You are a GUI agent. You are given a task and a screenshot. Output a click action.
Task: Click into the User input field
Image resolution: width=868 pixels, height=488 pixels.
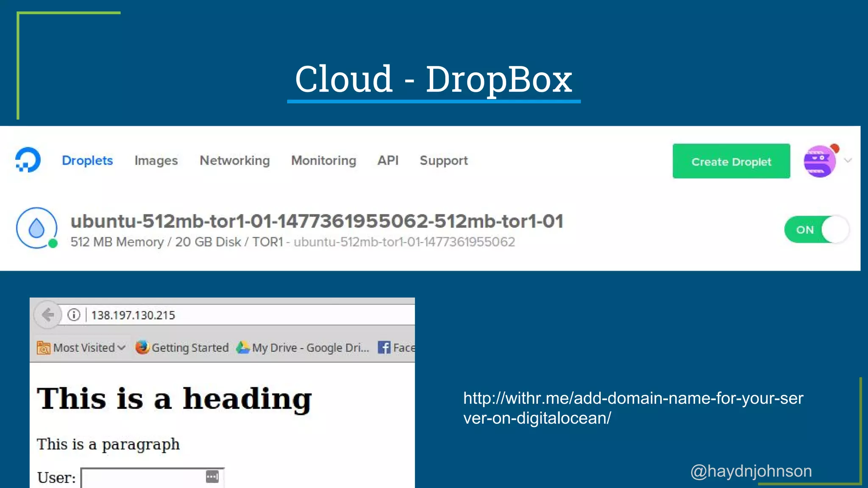153,478
